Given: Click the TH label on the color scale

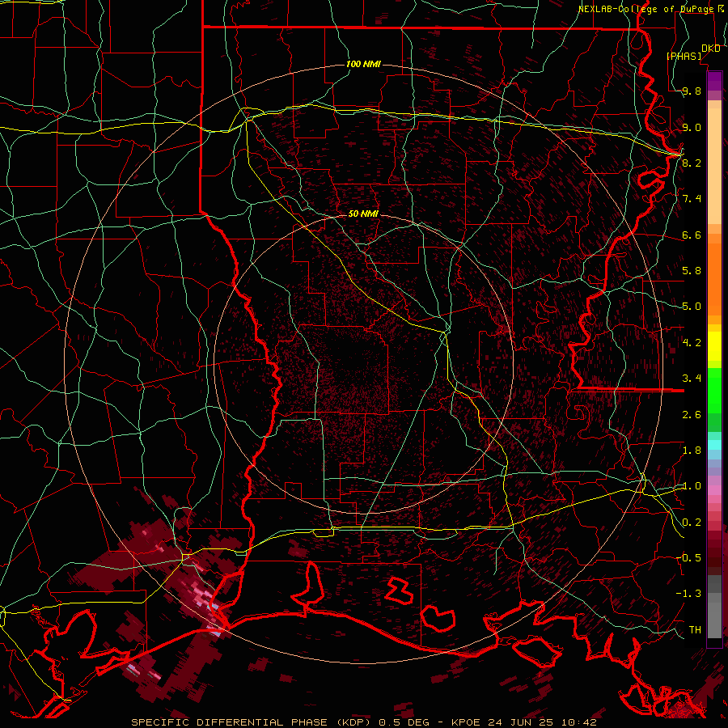Looking at the screenshot, I should coord(695,629).
